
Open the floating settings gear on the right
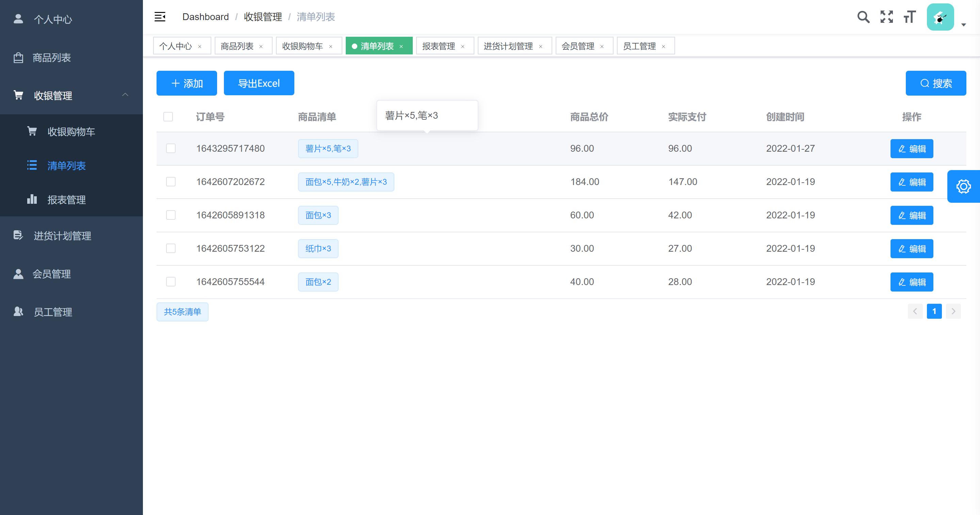tap(964, 186)
